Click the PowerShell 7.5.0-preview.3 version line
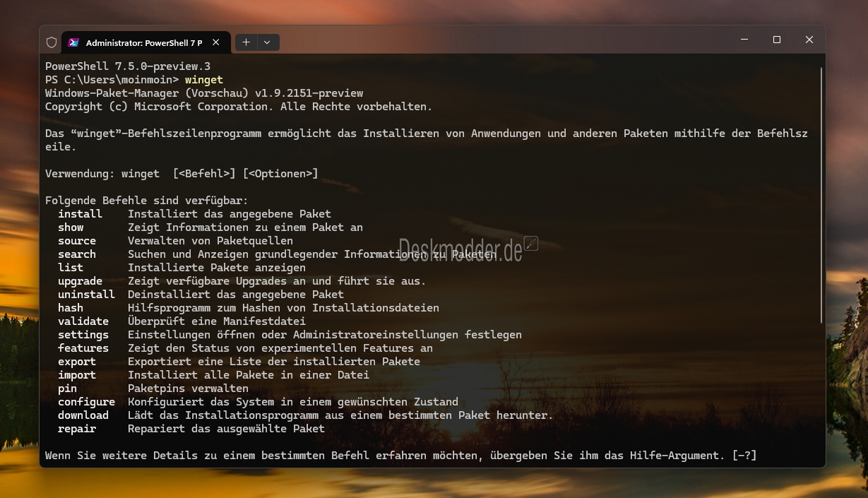868x498 pixels. pos(128,66)
